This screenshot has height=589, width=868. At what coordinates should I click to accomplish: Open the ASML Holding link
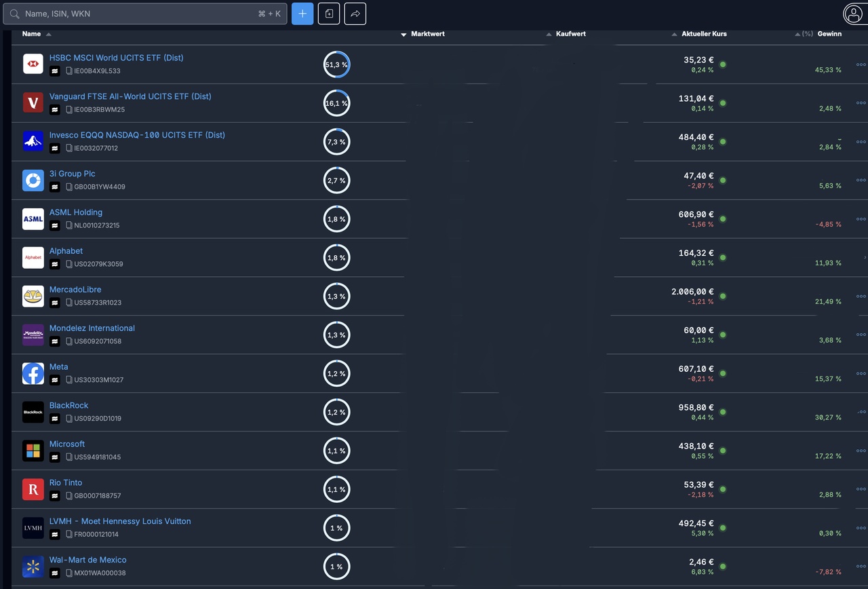[x=76, y=212]
